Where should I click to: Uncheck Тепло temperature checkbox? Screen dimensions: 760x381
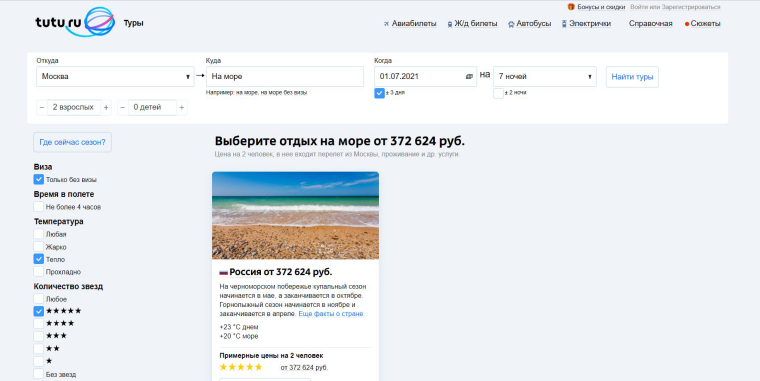(39, 259)
